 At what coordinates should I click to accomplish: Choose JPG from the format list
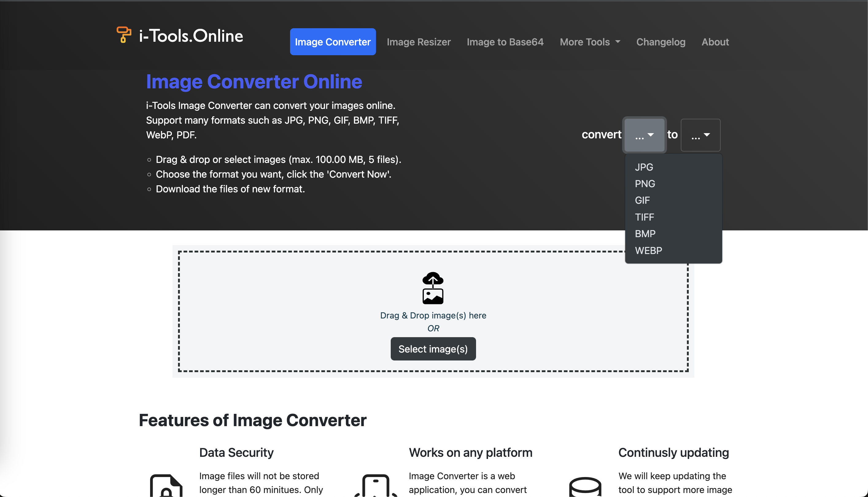(673, 167)
